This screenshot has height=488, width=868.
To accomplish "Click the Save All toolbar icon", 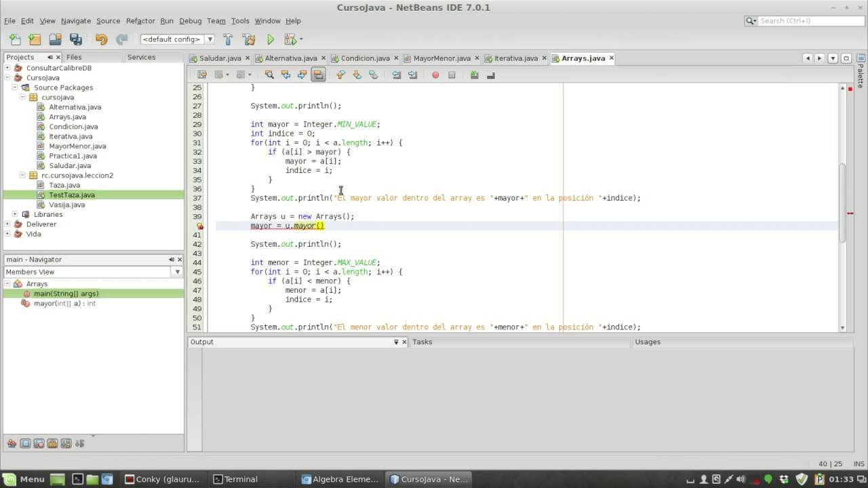I will [x=75, y=39].
